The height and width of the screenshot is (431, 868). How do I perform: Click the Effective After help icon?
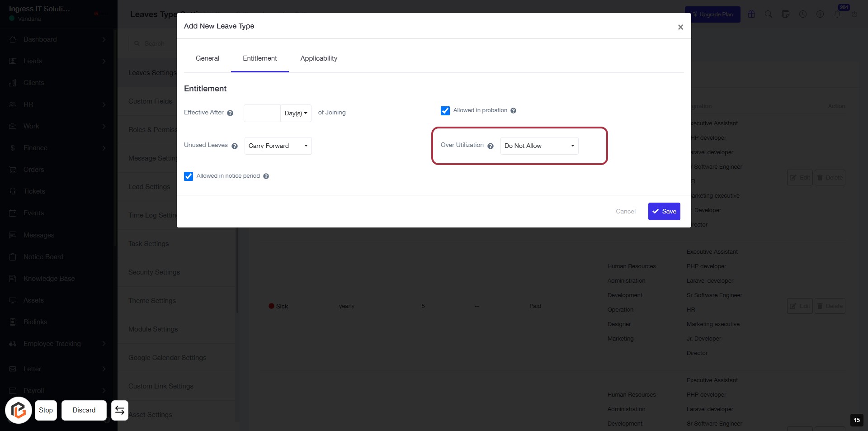tap(230, 113)
